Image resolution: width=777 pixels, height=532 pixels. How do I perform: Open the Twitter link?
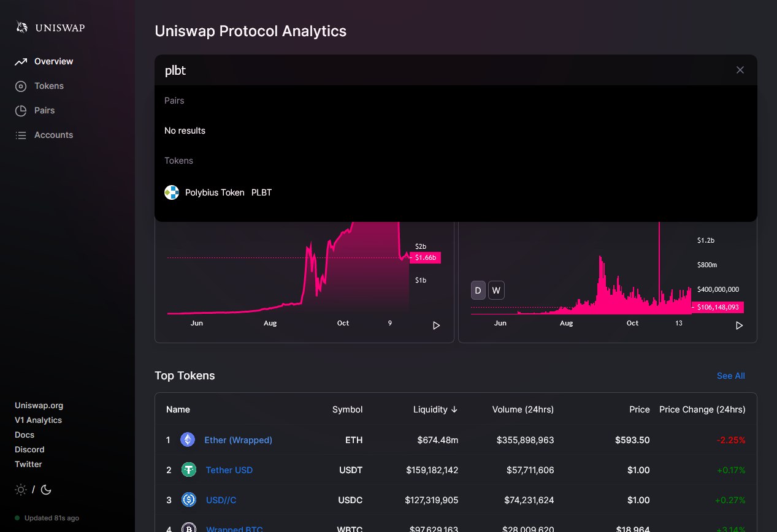click(28, 464)
